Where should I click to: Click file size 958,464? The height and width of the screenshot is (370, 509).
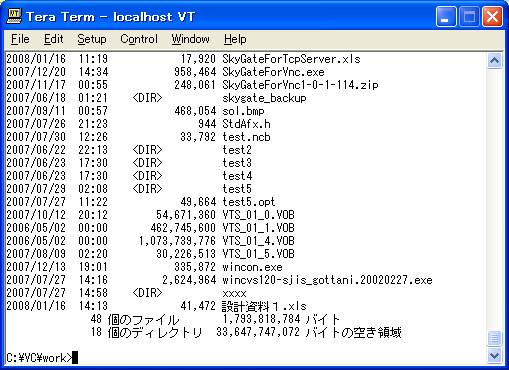[195, 72]
